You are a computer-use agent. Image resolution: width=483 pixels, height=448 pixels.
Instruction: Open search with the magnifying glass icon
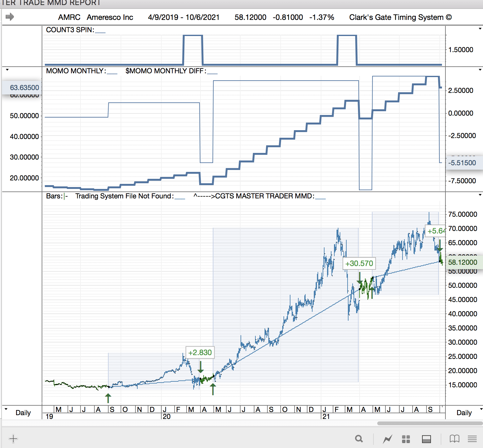[359, 439]
